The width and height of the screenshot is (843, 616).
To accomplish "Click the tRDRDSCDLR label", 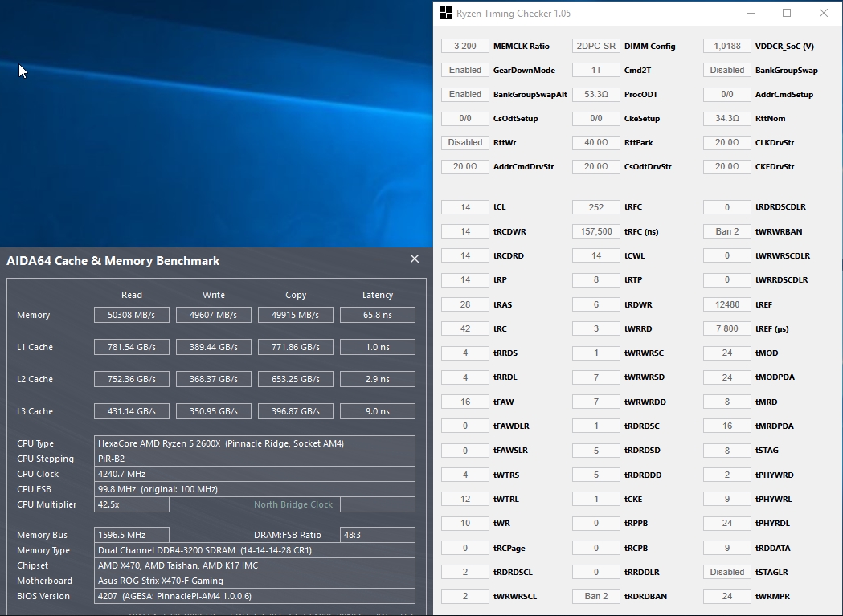I will tap(780, 207).
